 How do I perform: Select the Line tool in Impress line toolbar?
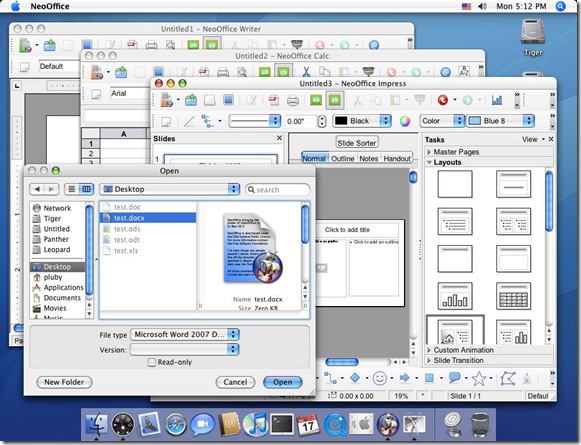pos(189,121)
